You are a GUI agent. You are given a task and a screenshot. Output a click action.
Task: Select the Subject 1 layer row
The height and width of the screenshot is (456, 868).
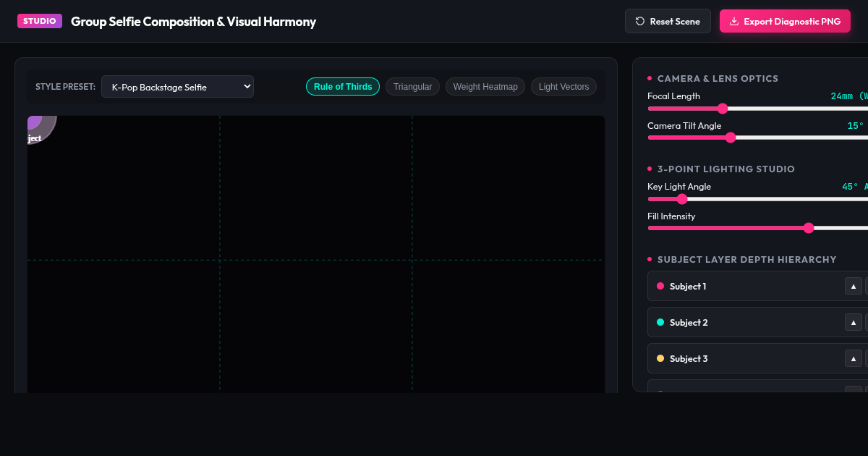point(757,286)
